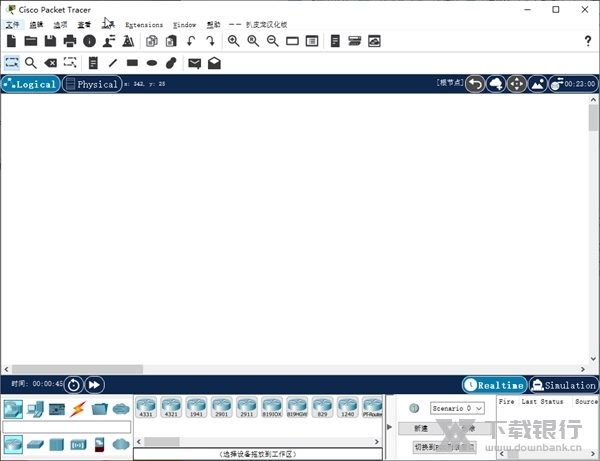
Task: Switch to Simulation mode
Action: (x=563, y=385)
